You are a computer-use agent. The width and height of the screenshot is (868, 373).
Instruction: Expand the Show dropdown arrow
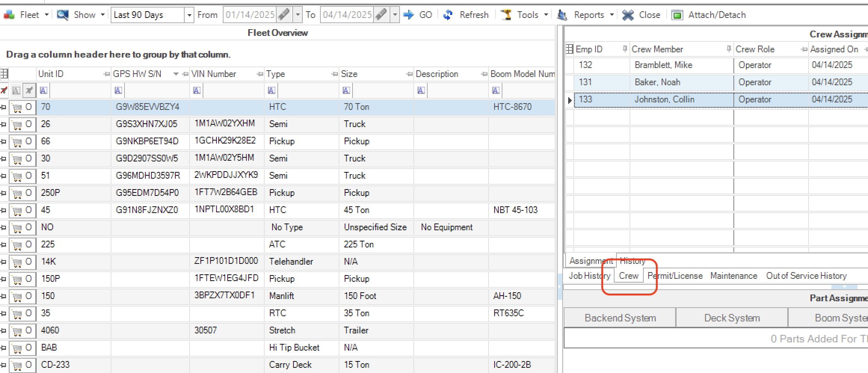point(103,15)
